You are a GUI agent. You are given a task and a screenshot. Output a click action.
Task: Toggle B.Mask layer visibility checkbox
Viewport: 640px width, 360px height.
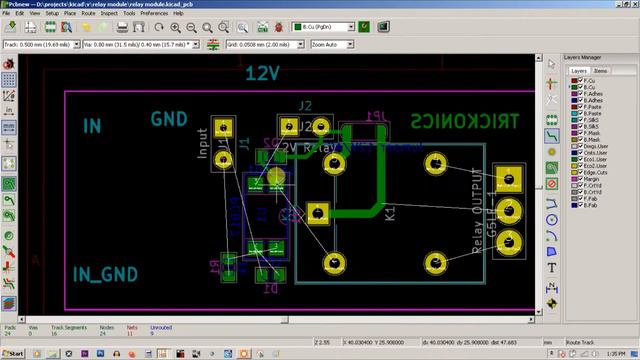point(580,139)
